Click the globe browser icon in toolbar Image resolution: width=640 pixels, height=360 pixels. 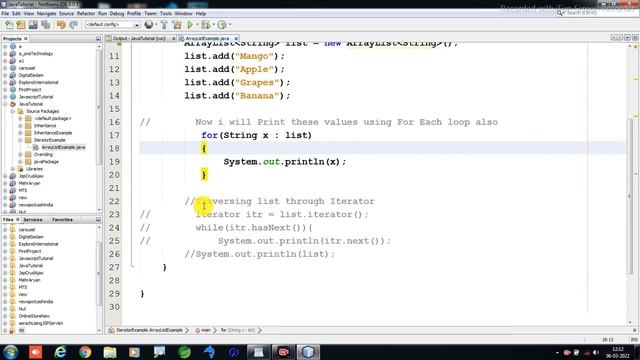pyautogui.click(x=149, y=25)
